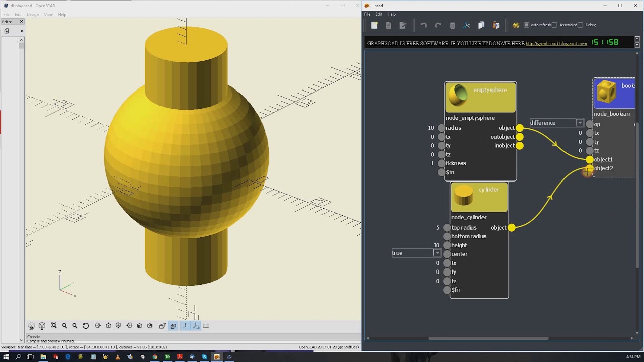
Task: Click the Save/edit document icon in GraphSCAD
Action: click(403, 25)
